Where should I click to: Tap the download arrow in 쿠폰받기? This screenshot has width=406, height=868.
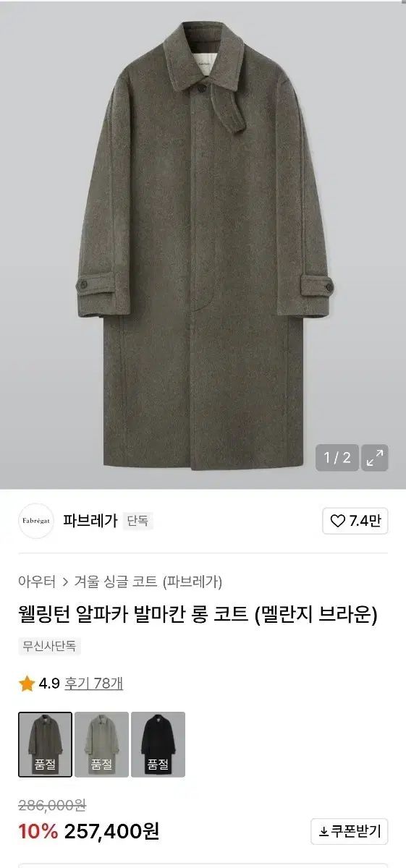point(323,832)
